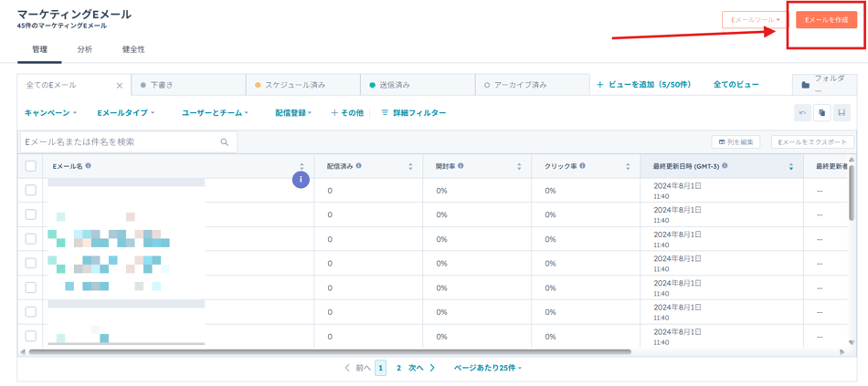
Task: Open the ページあたり25件 dropdown
Action: [x=488, y=368]
